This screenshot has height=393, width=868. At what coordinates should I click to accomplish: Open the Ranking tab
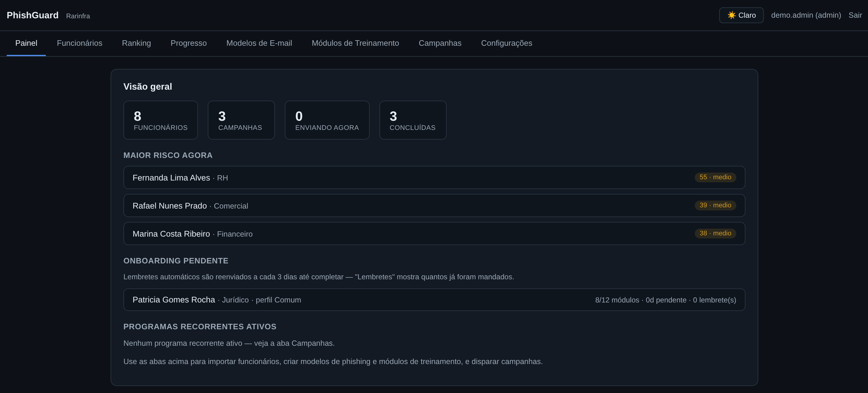[136, 43]
